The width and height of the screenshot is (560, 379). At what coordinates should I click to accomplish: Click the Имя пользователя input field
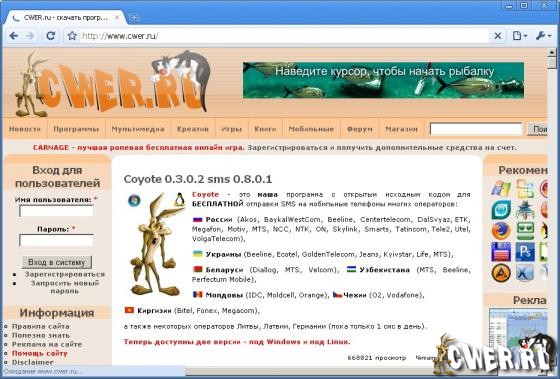point(56,211)
